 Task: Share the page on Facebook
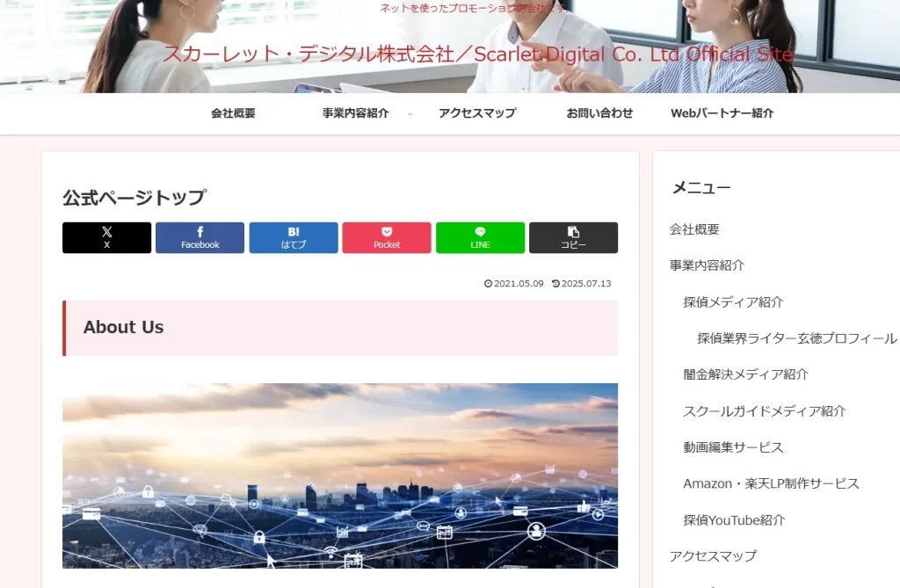point(200,237)
